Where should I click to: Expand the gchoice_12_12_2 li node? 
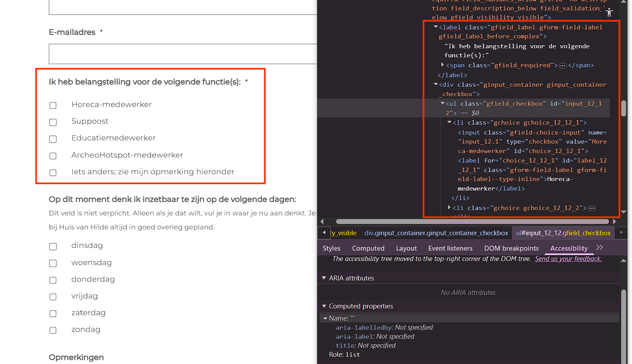[x=449, y=208]
